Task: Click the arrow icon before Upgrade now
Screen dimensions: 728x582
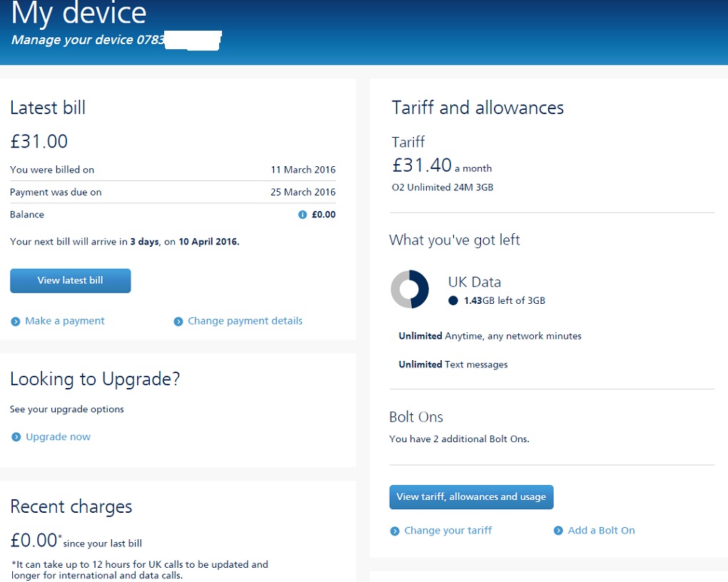Action: click(16, 437)
